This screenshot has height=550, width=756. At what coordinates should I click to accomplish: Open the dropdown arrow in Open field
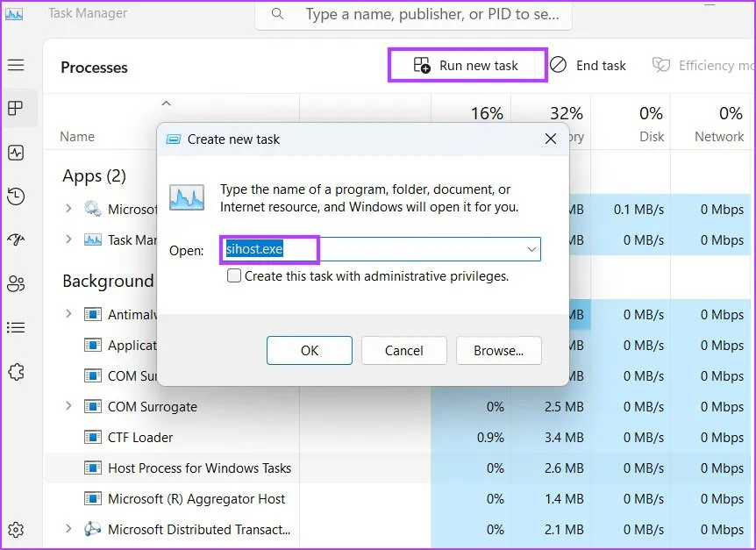531,250
